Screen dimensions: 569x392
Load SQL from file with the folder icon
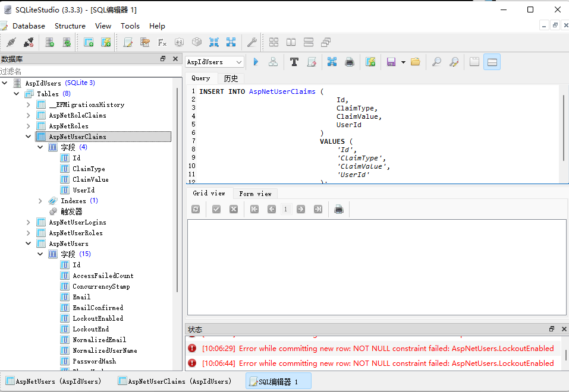click(416, 62)
